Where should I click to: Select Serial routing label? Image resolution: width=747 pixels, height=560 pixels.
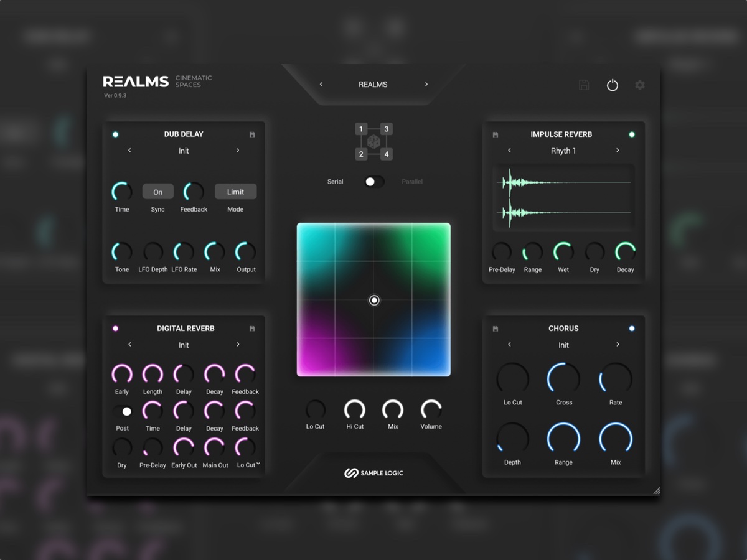click(x=335, y=182)
